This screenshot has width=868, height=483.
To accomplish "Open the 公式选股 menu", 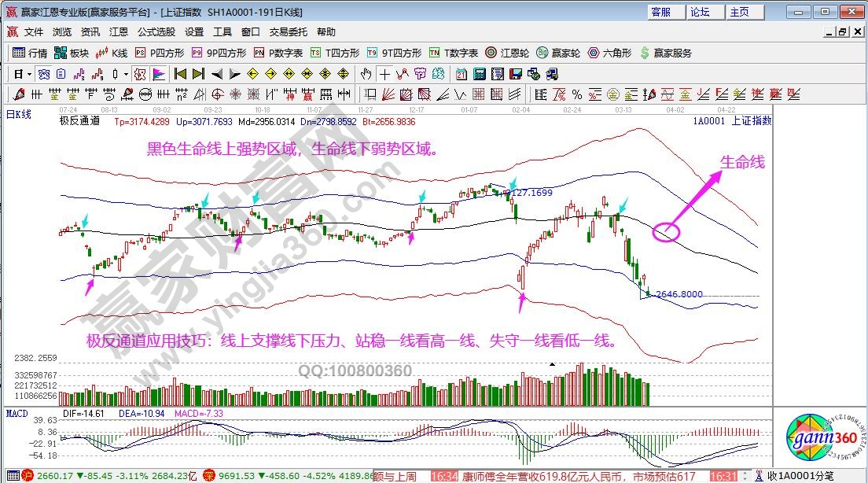I will click(156, 32).
